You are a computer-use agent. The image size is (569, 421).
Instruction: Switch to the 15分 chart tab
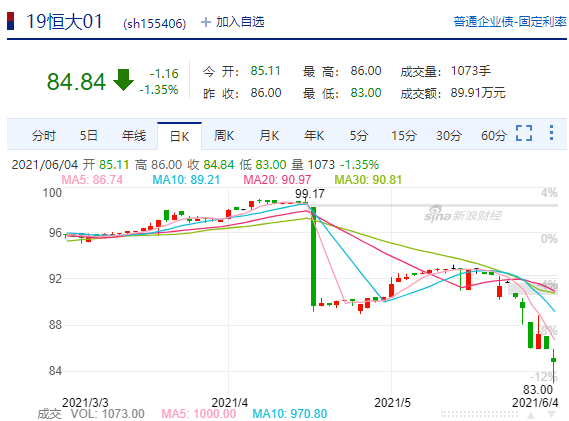(x=404, y=136)
